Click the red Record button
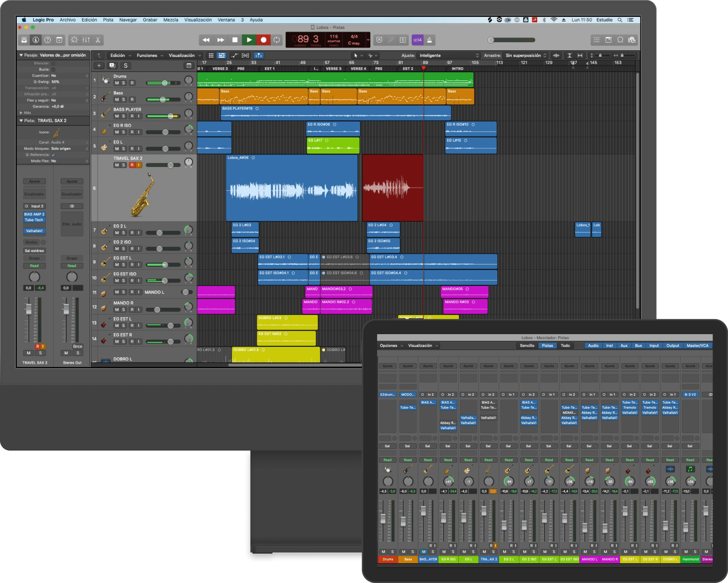Screen dimensions: 728x583 (x=263, y=40)
